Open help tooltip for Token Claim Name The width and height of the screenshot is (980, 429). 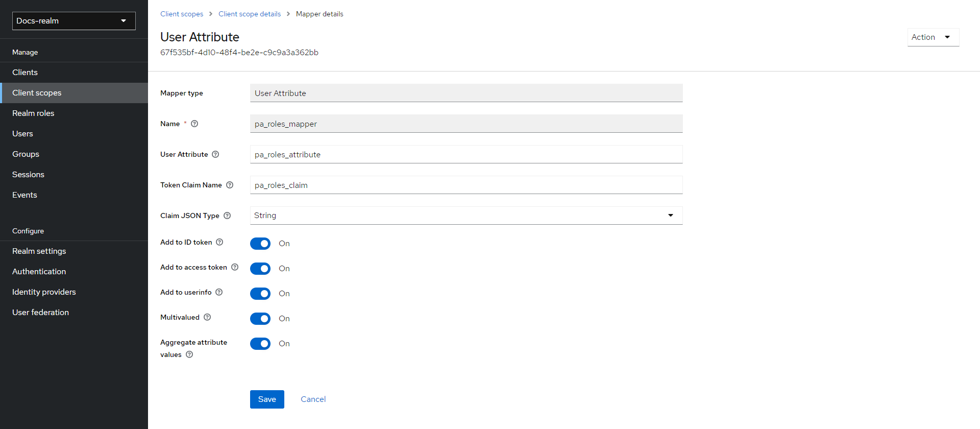click(230, 185)
